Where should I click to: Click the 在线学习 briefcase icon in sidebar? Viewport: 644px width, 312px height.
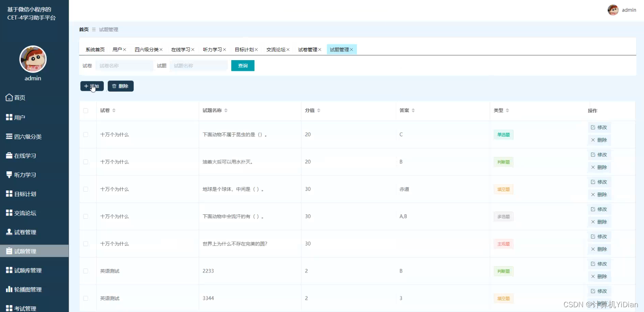9,155
